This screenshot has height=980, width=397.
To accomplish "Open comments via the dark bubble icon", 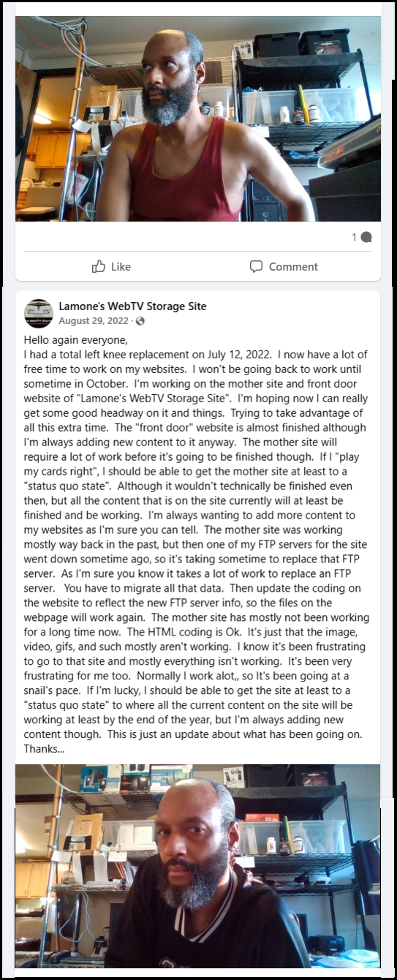I will pyautogui.click(x=367, y=237).
